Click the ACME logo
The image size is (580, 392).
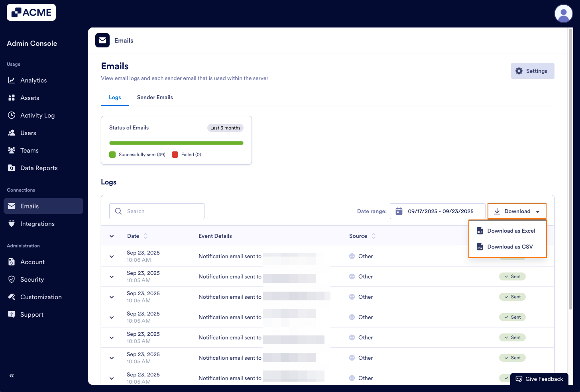[x=31, y=12]
